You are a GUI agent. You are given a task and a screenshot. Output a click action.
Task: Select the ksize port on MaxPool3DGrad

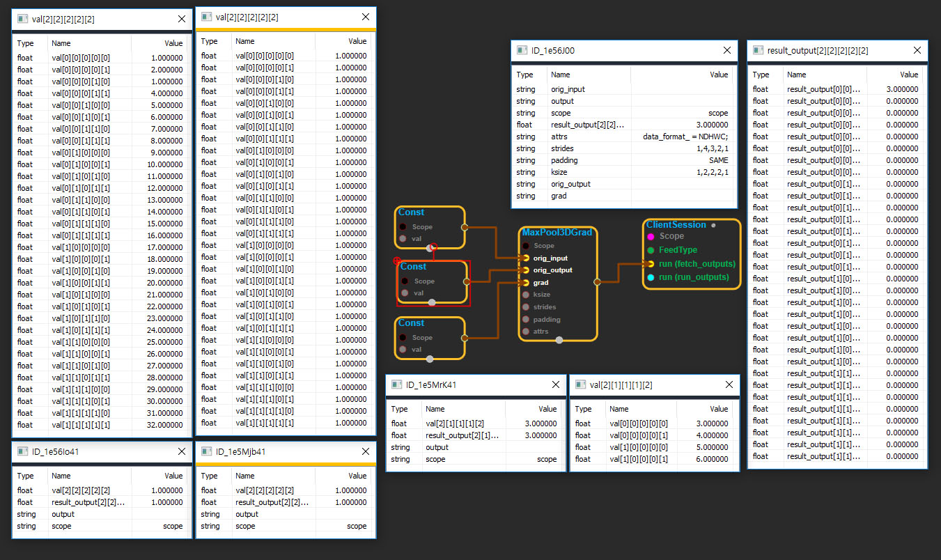point(526,295)
